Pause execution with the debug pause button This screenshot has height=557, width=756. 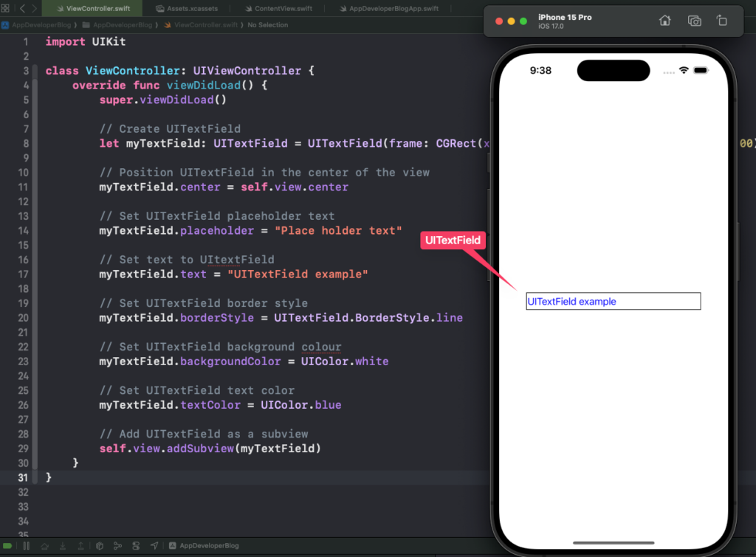[x=26, y=547]
